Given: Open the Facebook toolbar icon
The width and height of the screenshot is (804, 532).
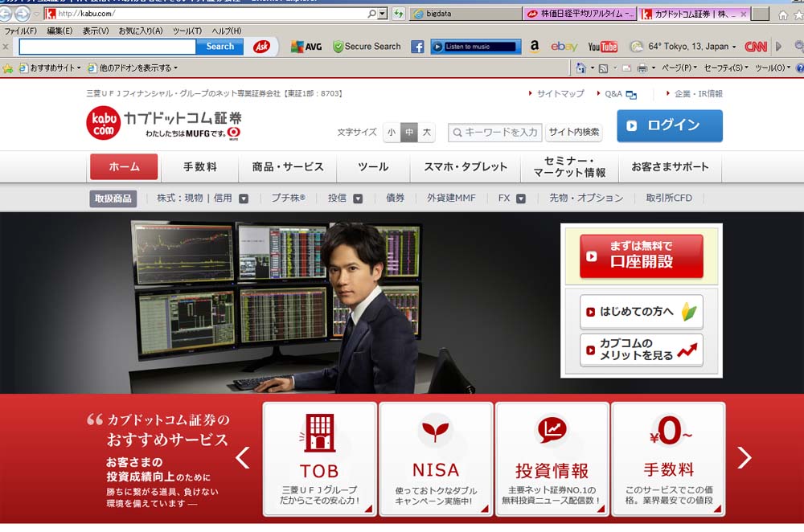Looking at the screenshot, I should (x=417, y=47).
